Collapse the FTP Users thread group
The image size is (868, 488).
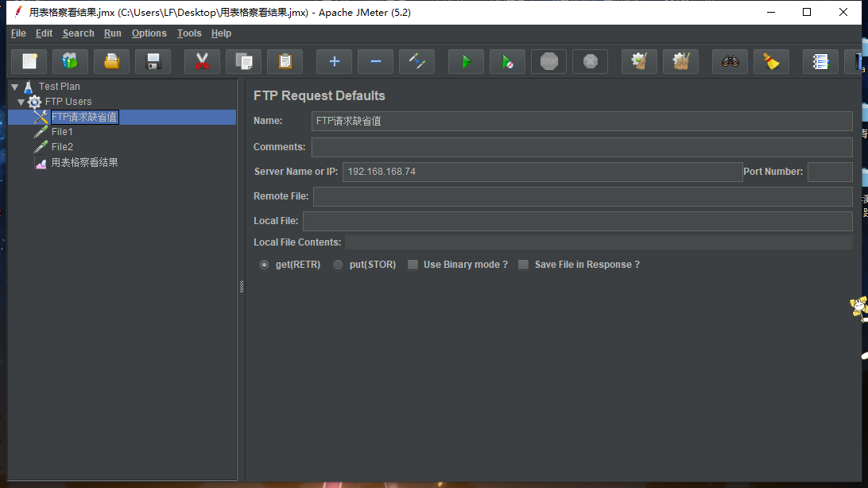(x=21, y=102)
